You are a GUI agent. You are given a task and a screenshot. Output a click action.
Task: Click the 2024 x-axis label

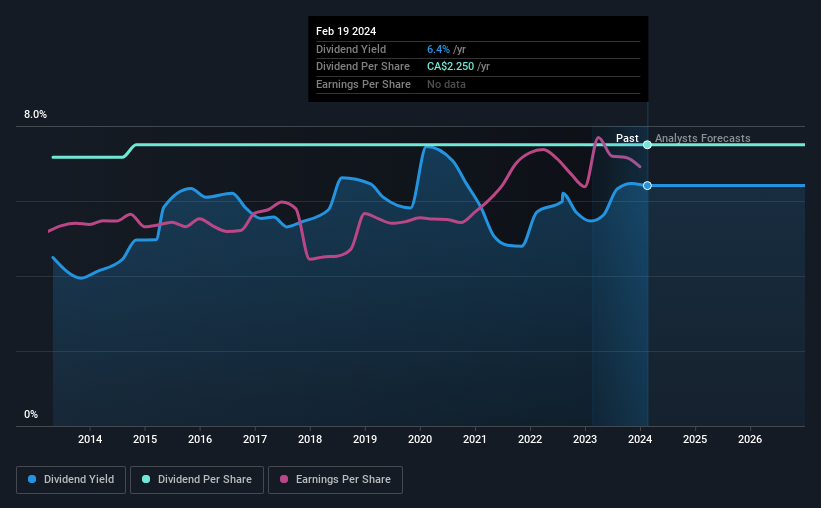(x=640, y=439)
